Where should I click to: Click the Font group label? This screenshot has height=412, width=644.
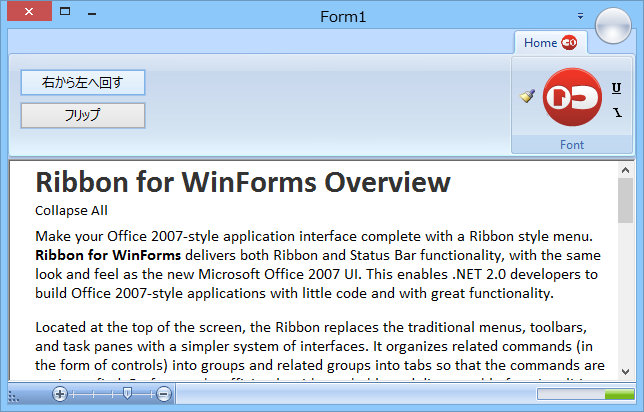tap(572, 145)
